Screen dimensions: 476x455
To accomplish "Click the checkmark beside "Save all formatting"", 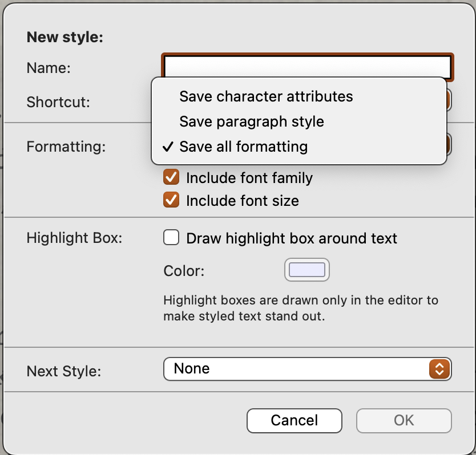I will pos(167,147).
